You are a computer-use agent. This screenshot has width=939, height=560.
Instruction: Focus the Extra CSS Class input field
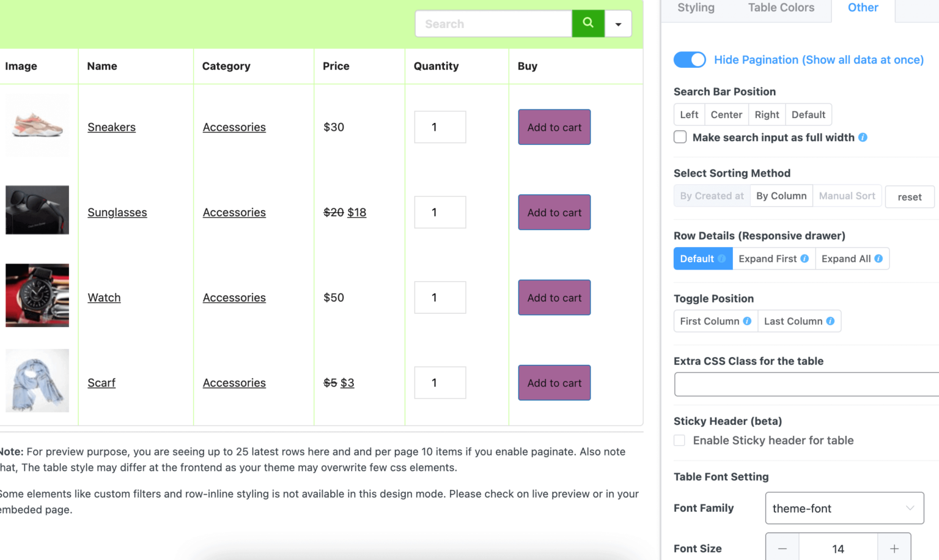point(806,385)
